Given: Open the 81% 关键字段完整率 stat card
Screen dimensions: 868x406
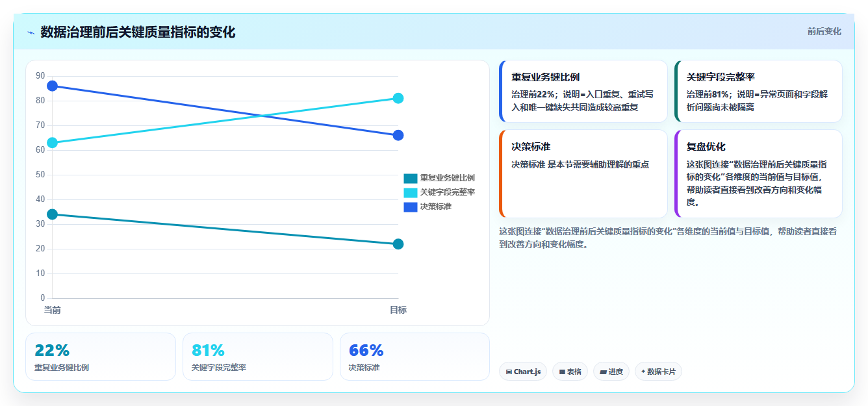Looking at the screenshot, I should click(x=258, y=357).
